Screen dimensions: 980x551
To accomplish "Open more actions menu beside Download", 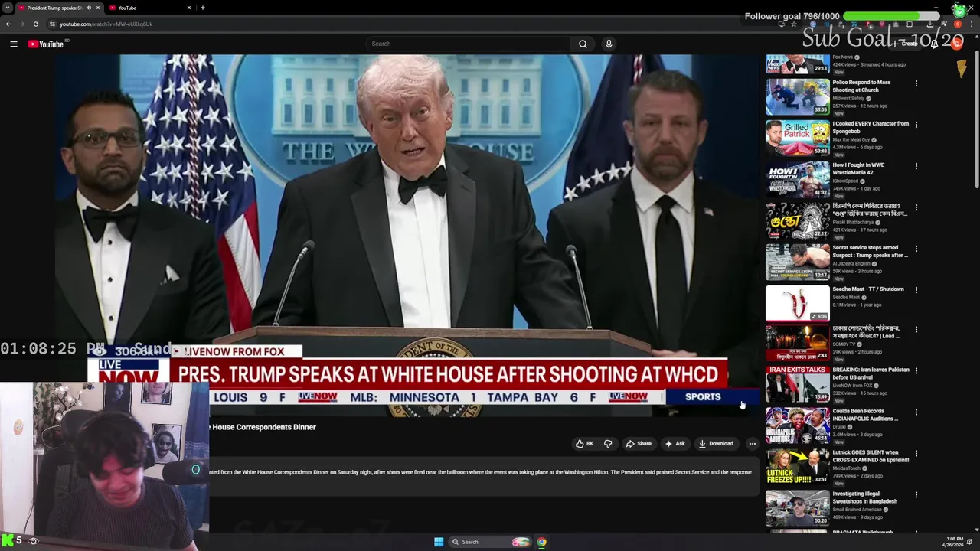I will point(752,444).
